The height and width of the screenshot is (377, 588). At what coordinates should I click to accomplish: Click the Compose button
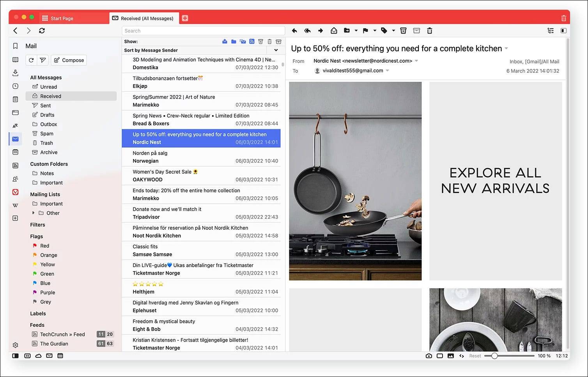coord(69,60)
